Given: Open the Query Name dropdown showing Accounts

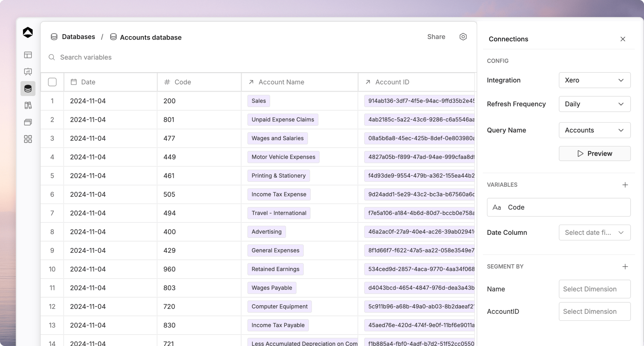Looking at the screenshot, I should click(x=594, y=130).
